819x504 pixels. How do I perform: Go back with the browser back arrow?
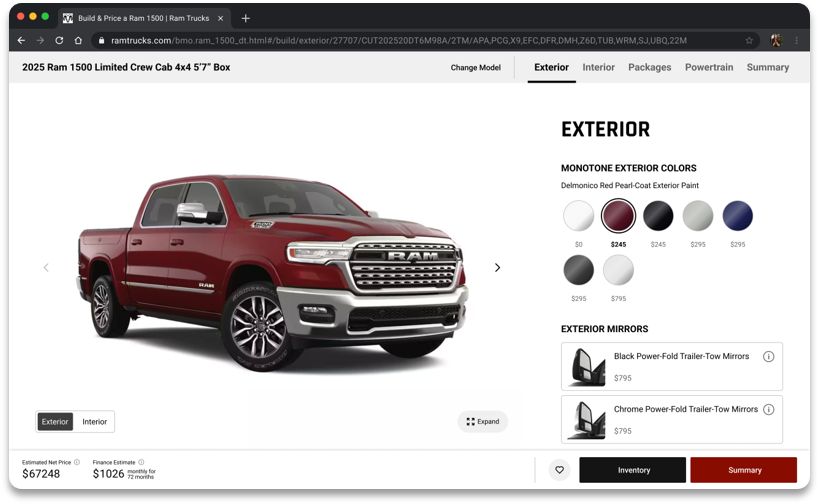[21, 40]
